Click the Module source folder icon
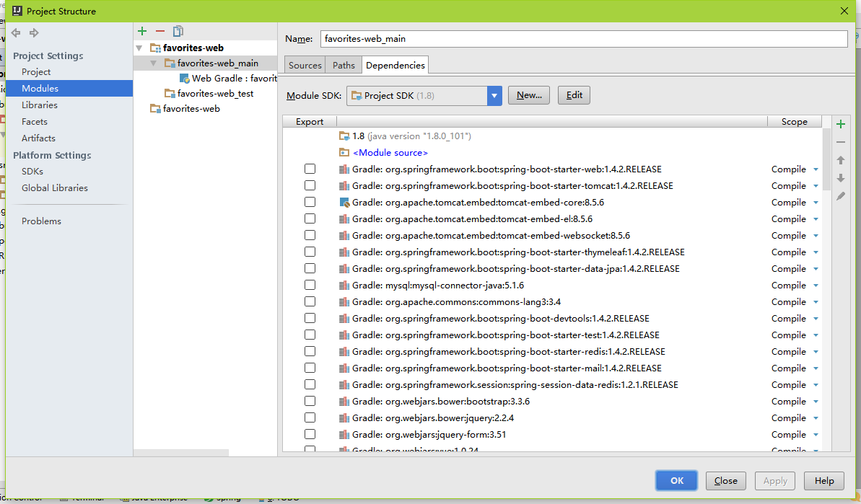The width and height of the screenshot is (861, 504). pos(344,152)
